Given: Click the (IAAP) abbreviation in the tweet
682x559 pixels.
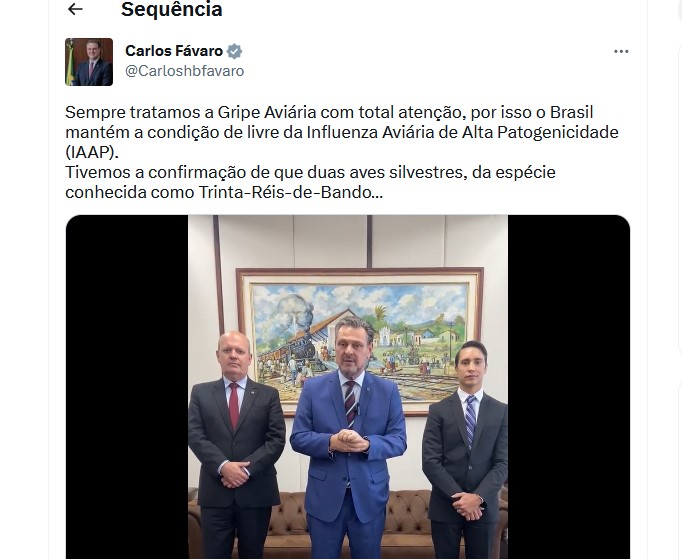Looking at the screenshot, I should coord(92,152).
